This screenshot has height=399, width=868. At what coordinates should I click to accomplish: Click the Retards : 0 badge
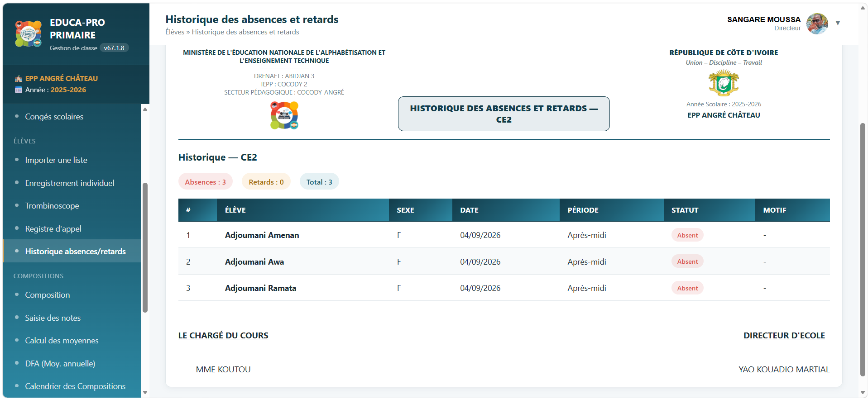[266, 182]
